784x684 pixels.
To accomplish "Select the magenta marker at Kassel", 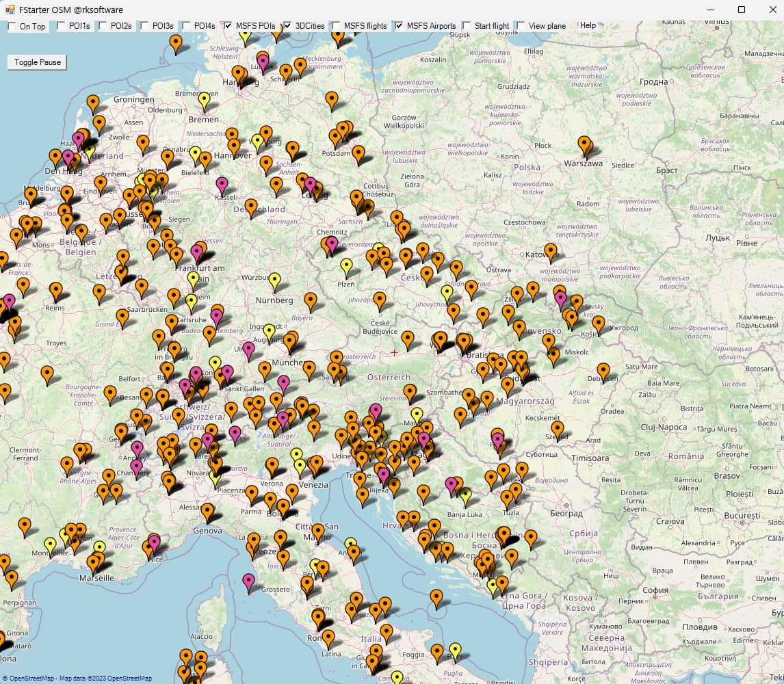I will point(222,185).
